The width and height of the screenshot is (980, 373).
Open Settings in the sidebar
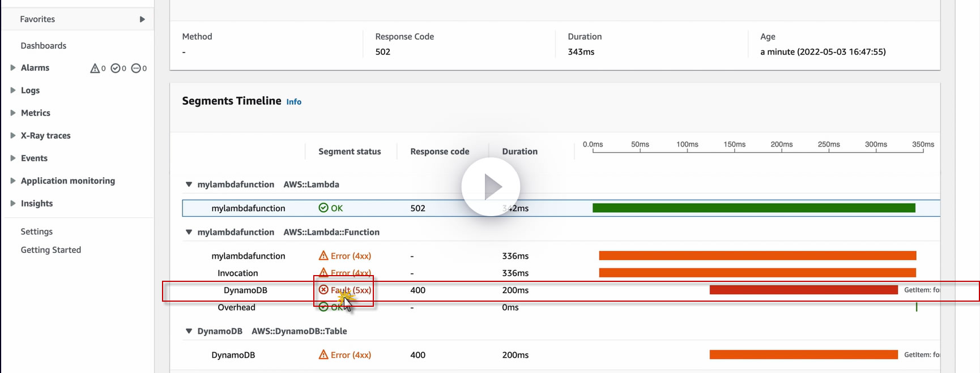(37, 231)
